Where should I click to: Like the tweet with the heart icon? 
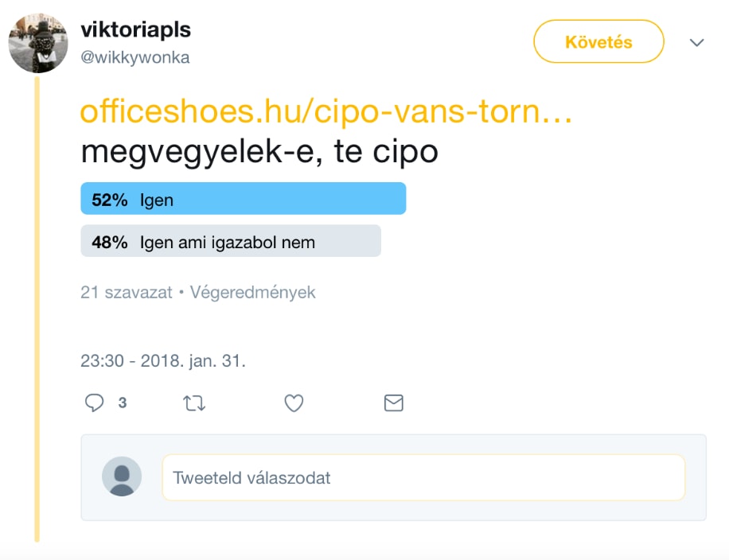click(294, 403)
